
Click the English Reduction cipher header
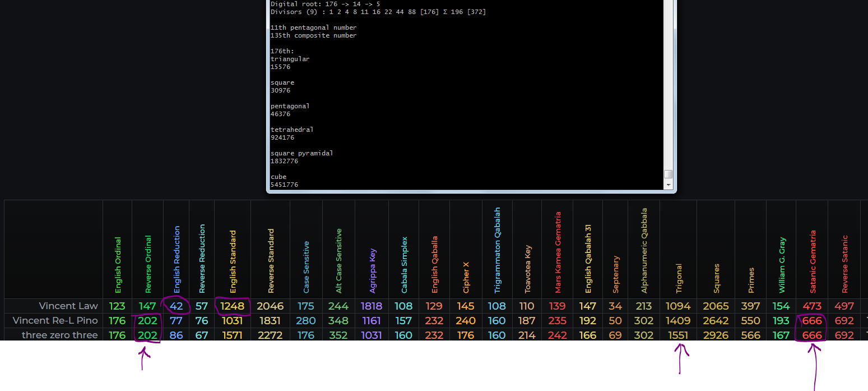[x=177, y=259]
